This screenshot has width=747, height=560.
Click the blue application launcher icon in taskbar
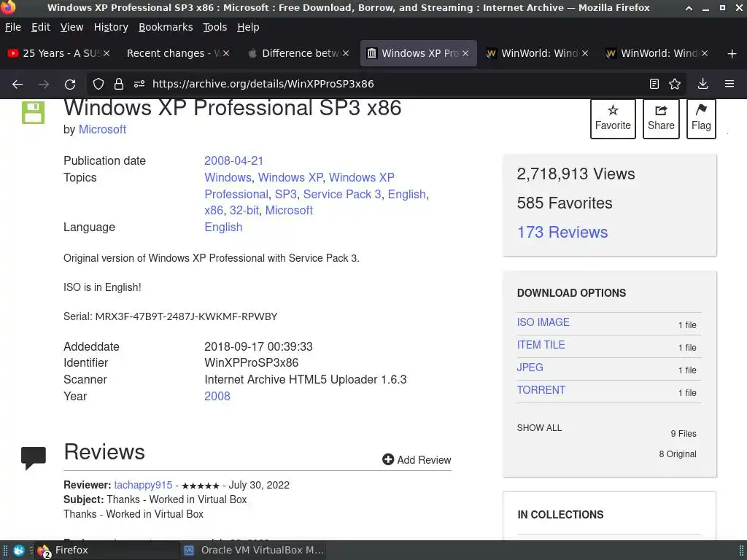coord(19,551)
